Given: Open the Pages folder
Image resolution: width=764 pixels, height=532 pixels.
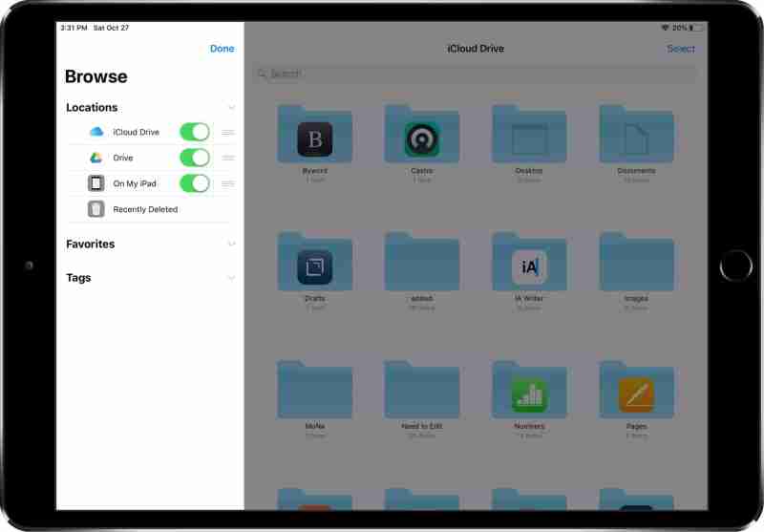Looking at the screenshot, I should [636, 390].
